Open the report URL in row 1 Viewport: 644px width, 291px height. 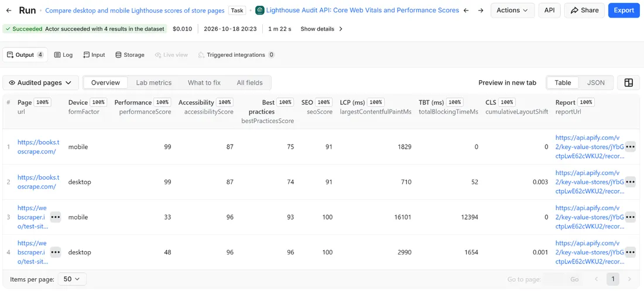coord(590,147)
